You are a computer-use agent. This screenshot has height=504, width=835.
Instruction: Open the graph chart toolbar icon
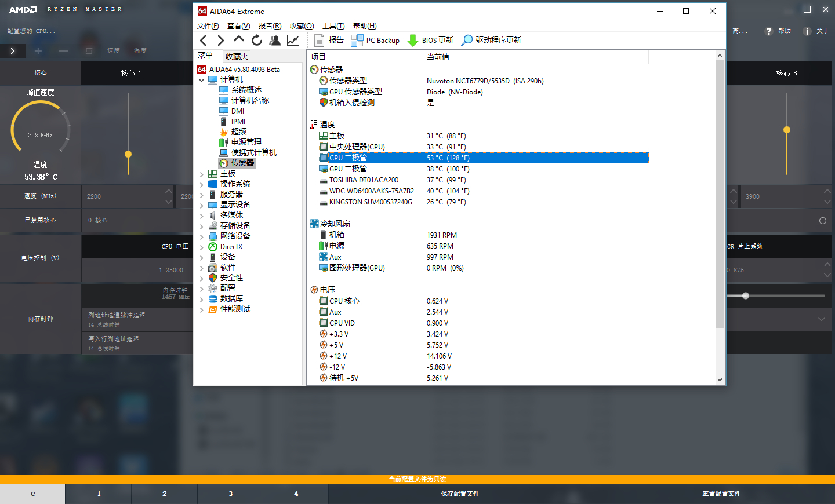coord(293,40)
